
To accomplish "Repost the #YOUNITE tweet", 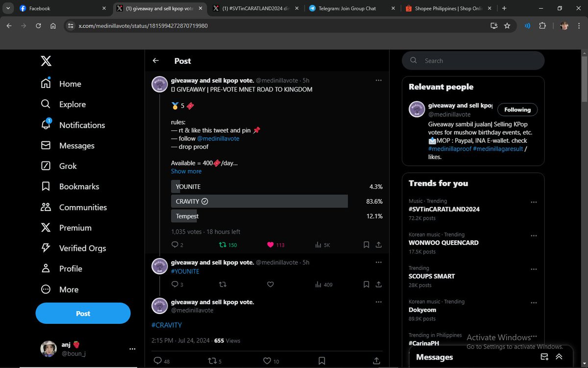I will click(222, 284).
